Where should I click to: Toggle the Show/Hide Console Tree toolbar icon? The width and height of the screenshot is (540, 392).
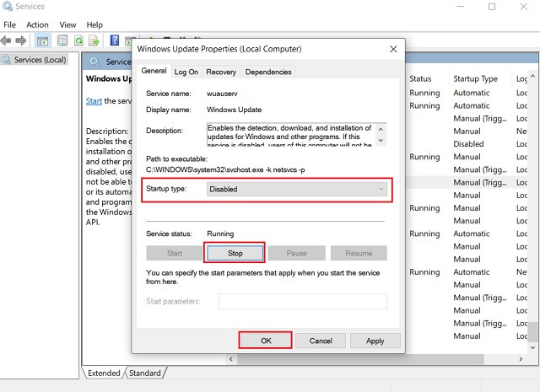pos(43,40)
